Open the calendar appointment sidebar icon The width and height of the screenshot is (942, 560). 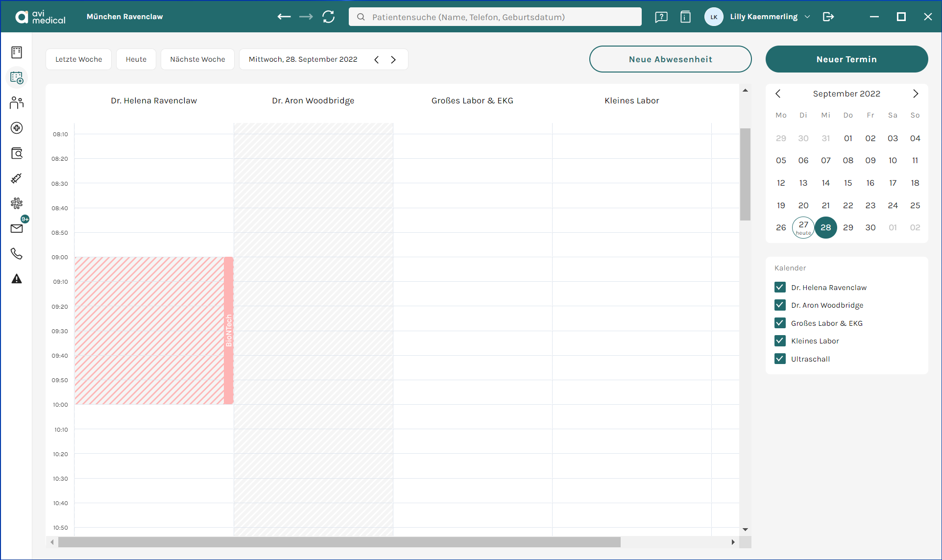17,77
